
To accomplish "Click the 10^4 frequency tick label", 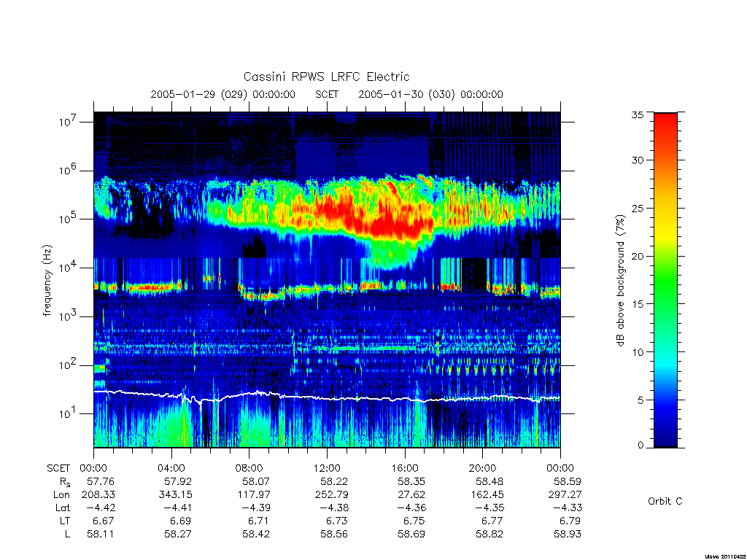I will pyautogui.click(x=69, y=267).
